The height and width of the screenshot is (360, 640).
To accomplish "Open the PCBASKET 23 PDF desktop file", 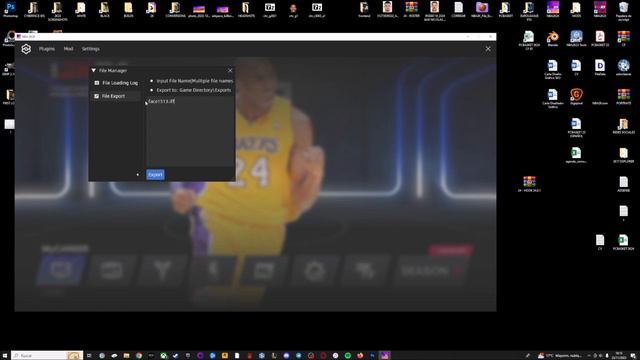I will pyautogui.click(x=600, y=39).
